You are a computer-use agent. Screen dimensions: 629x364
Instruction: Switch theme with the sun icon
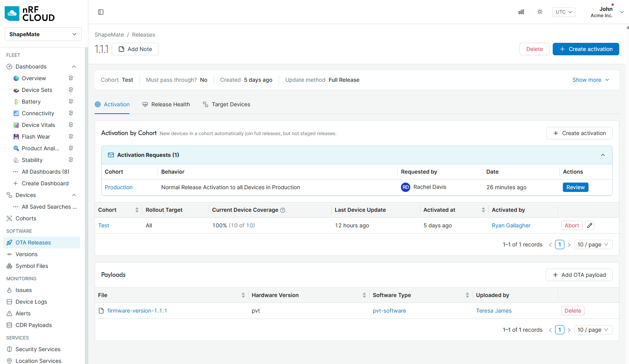point(540,12)
